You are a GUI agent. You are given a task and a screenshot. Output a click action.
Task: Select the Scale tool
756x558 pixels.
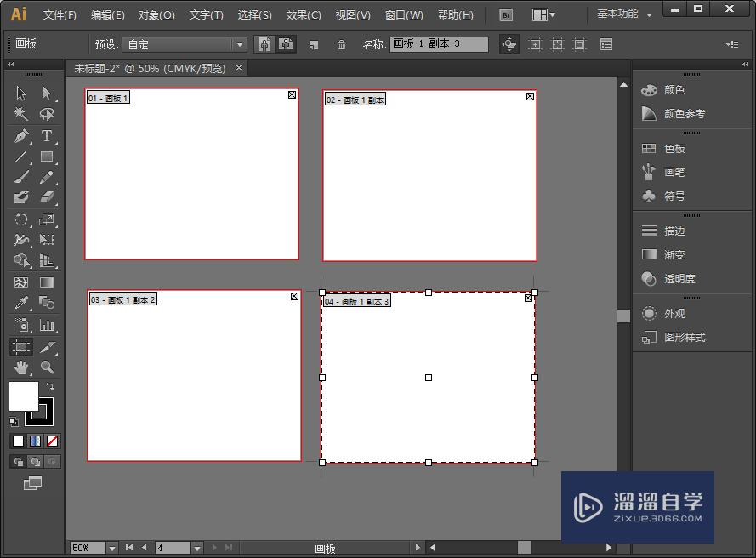tap(47, 219)
